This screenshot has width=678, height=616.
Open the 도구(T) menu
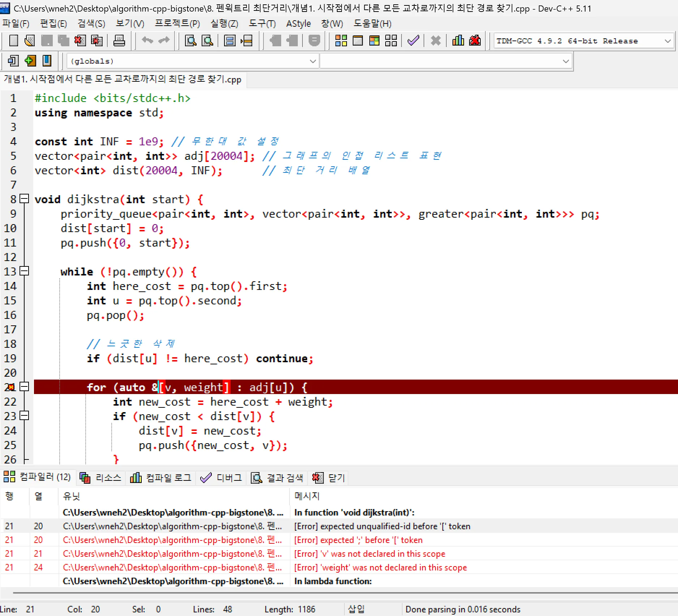[262, 23]
